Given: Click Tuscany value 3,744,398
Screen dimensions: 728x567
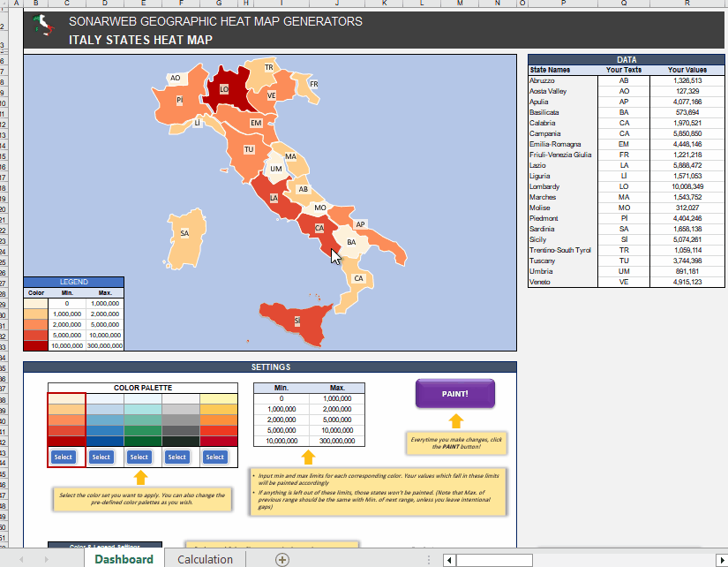Looking at the screenshot, I should (687, 261).
